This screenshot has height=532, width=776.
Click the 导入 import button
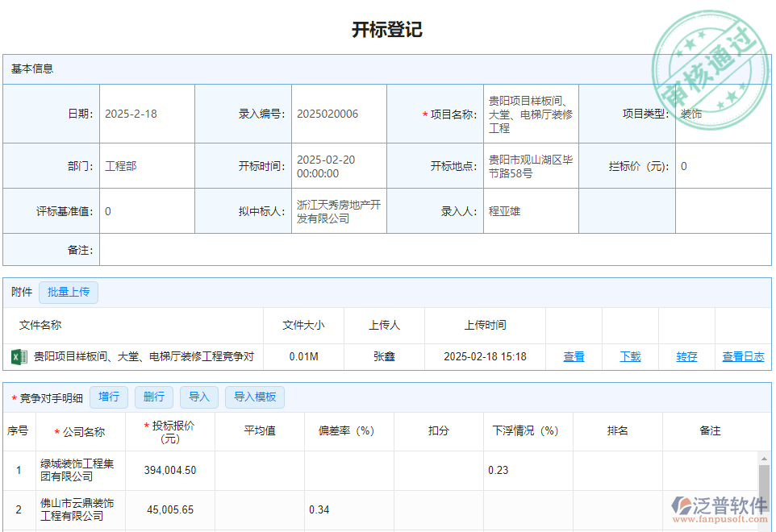(199, 397)
